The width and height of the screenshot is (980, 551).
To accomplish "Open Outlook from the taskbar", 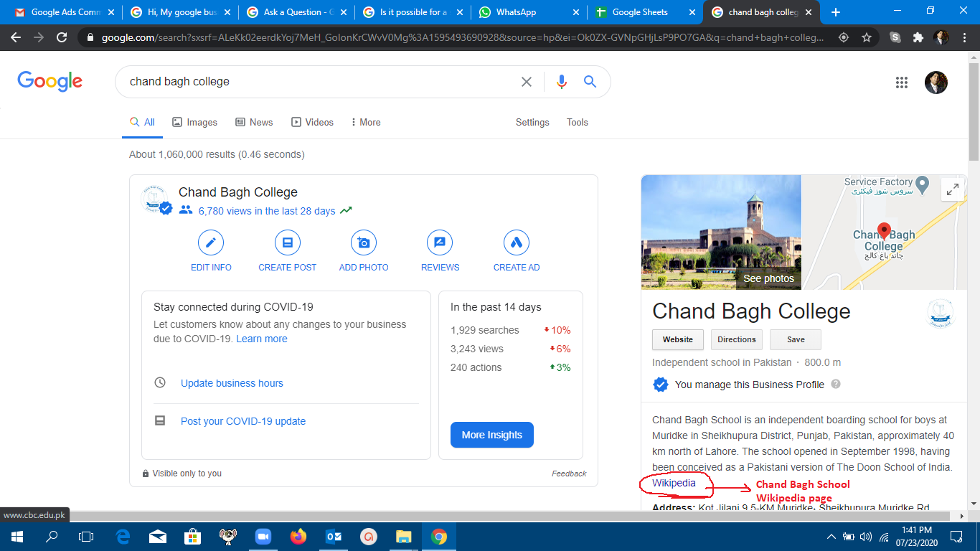I will [x=334, y=536].
